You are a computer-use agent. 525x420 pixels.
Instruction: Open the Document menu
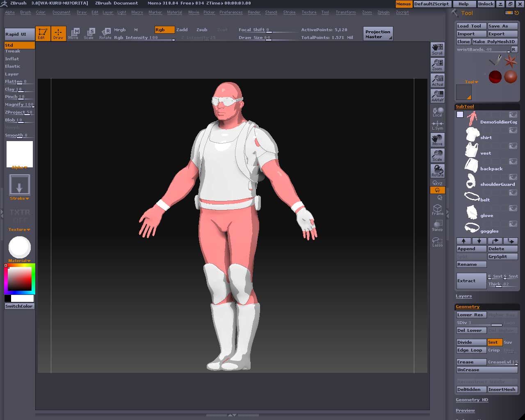click(x=62, y=12)
